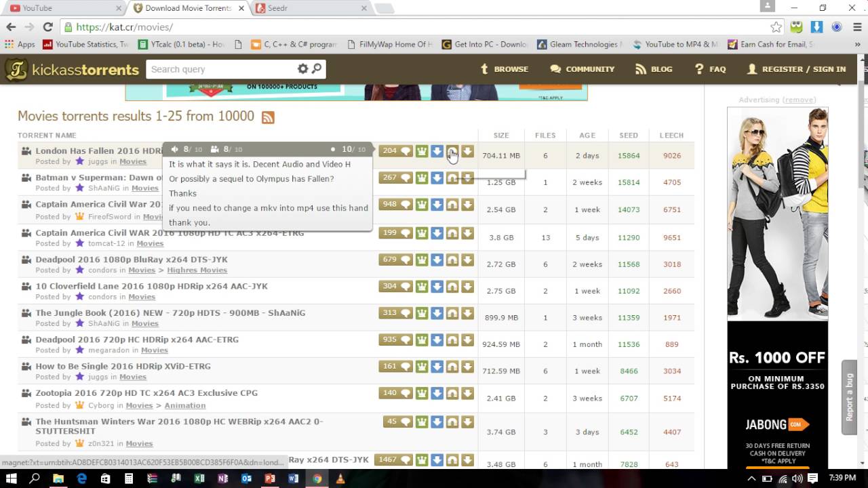The image size is (868, 488).
Task: Click the green extension icon in Chrome toolbar
Action: pos(797,27)
